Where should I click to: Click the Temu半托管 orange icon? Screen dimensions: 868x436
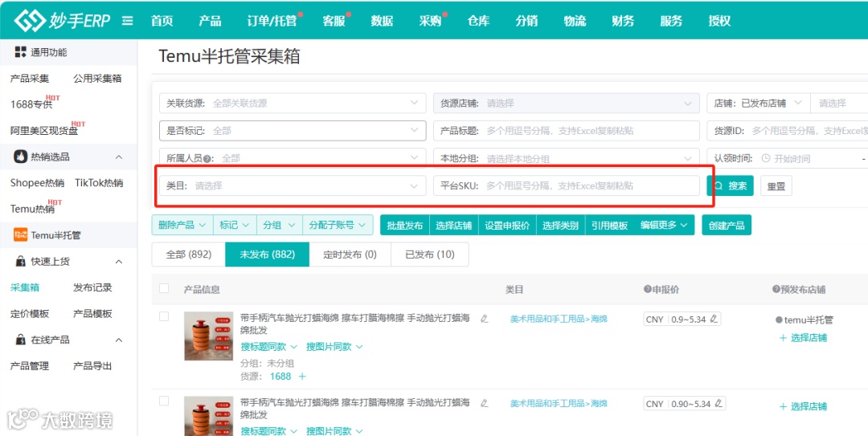(20, 235)
